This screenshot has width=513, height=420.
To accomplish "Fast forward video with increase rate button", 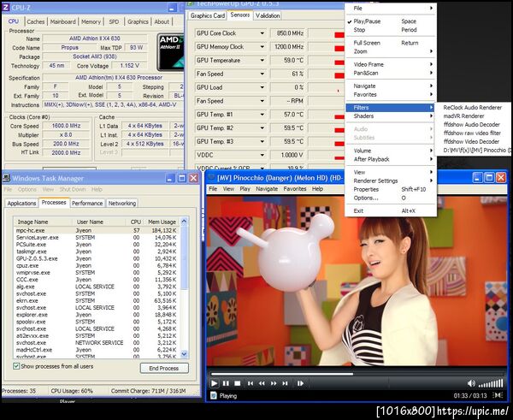I will pos(274,383).
